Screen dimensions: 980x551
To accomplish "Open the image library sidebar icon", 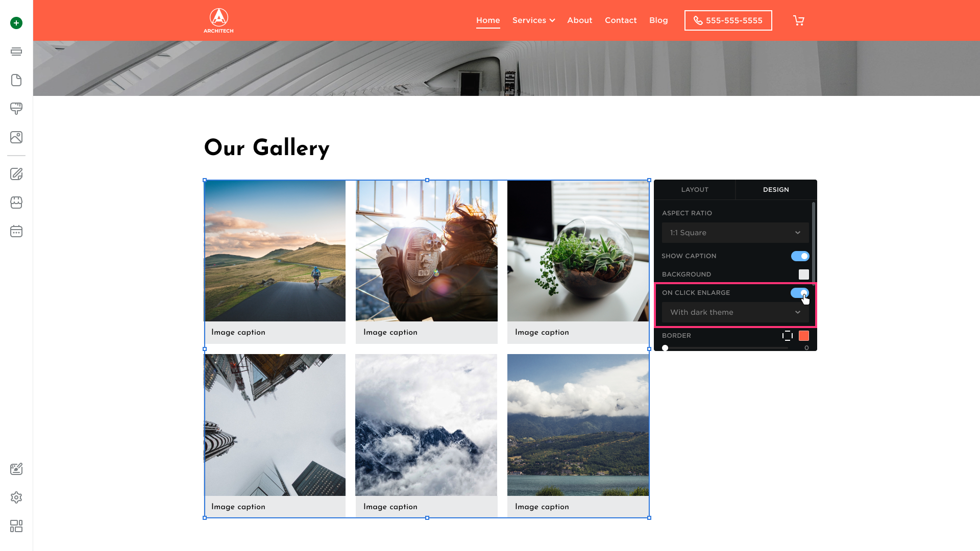I will point(16,137).
